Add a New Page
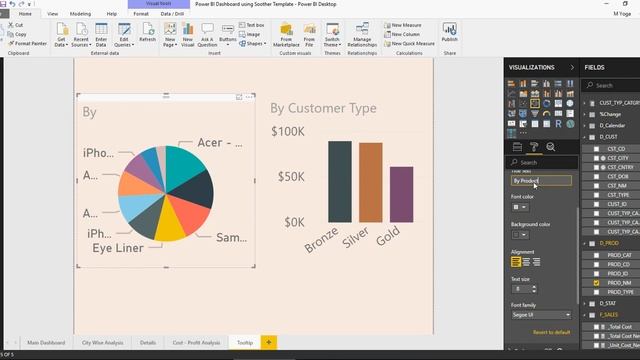Image resolution: width=640 pixels, height=360 pixels. point(170,35)
